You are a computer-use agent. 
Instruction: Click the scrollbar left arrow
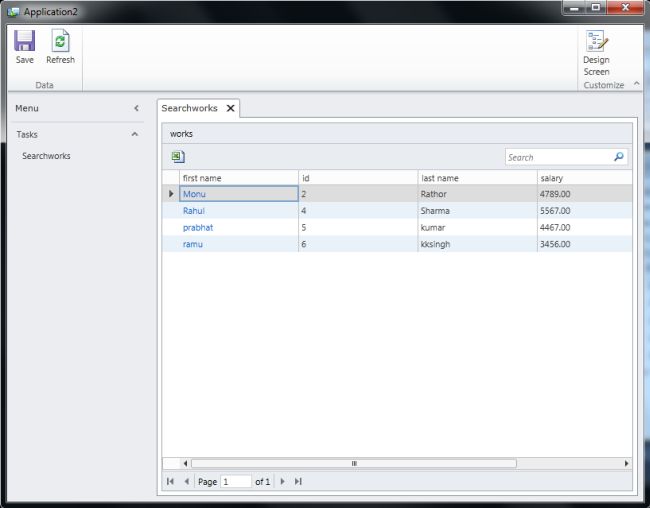(x=185, y=463)
